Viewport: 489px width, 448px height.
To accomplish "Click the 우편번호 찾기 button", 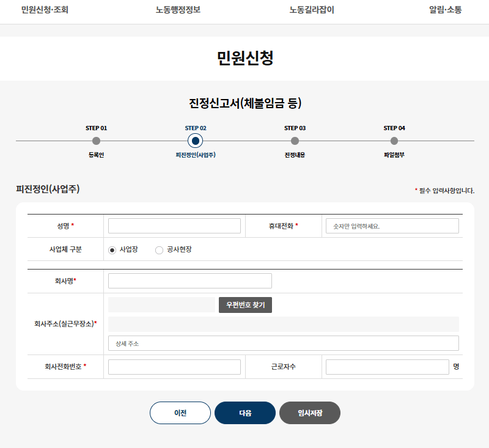I will tap(246, 305).
